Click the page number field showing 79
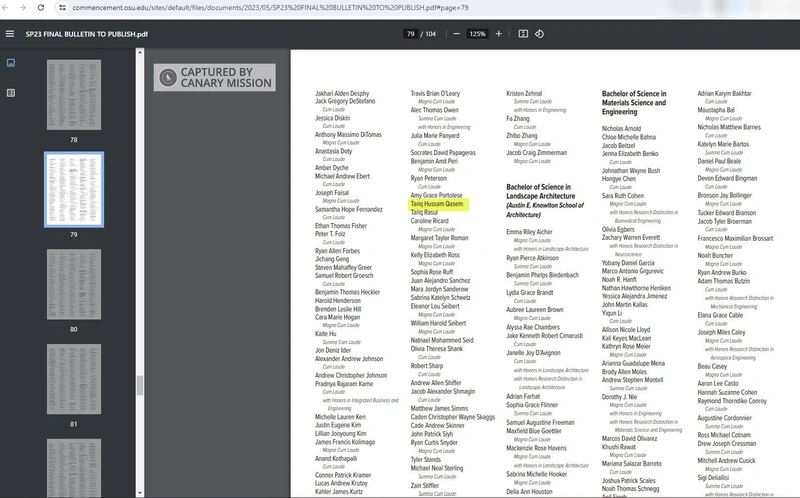The height and width of the screenshot is (498, 800). (x=410, y=33)
